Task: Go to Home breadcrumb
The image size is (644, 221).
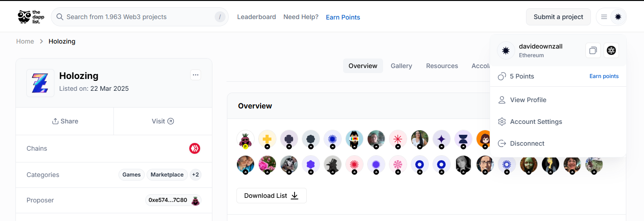Action: [25, 41]
